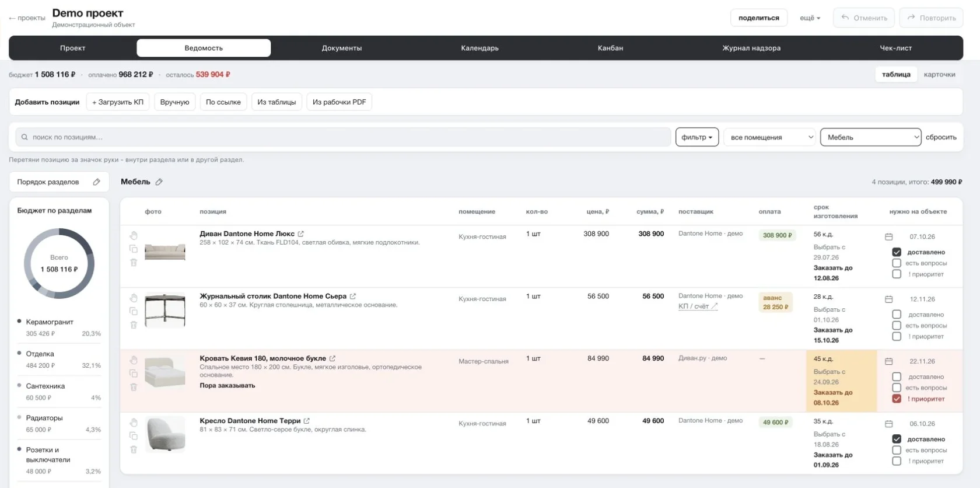Click the поиск по позициям search field
980x488 pixels.
pyautogui.click(x=343, y=137)
